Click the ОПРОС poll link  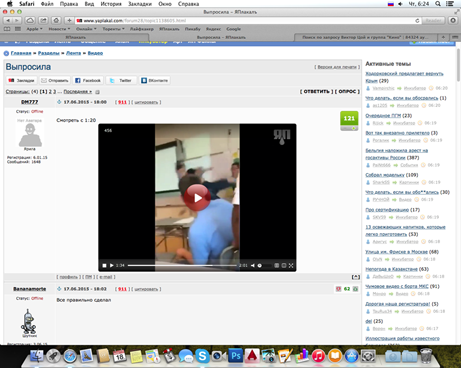click(x=347, y=91)
